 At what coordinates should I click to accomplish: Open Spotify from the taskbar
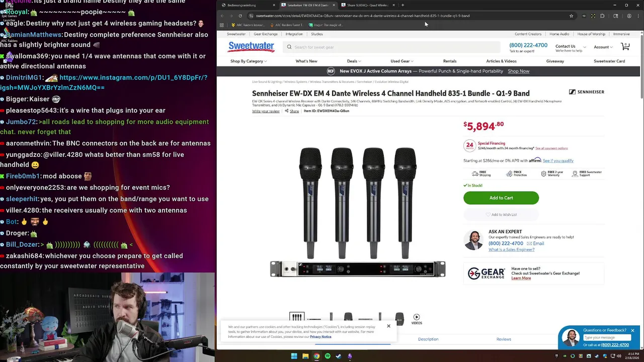point(328,356)
